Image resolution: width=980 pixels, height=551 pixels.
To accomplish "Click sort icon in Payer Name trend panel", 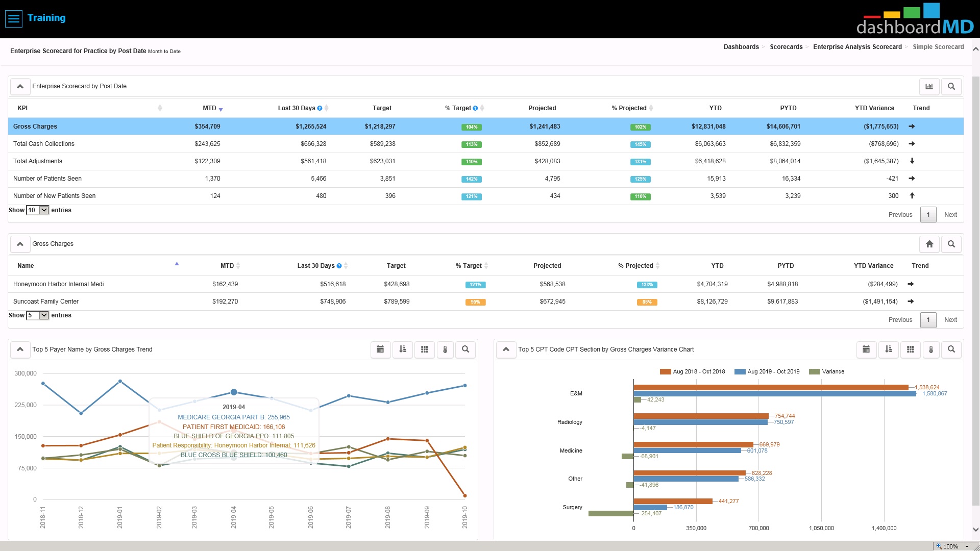I will pyautogui.click(x=402, y=349).
